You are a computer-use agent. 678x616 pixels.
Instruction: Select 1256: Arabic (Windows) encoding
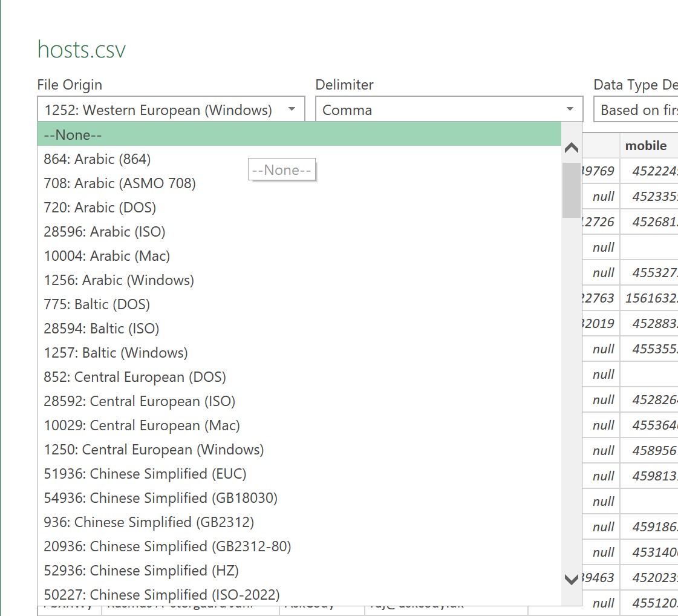click(x=119, y=280)
